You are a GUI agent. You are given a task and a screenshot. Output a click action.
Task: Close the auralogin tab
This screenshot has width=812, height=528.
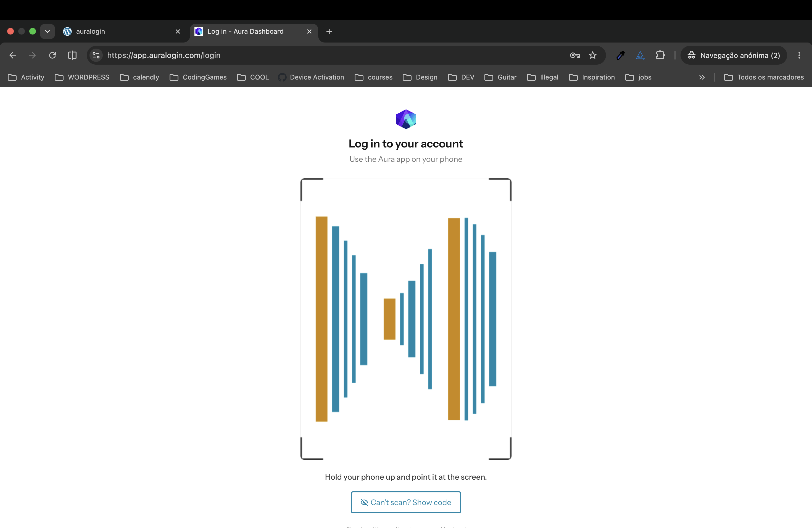[178, 31]
